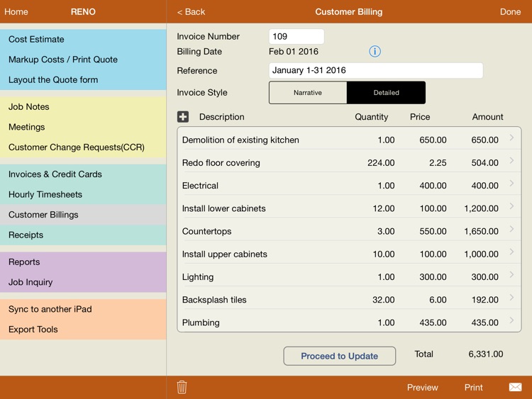
Task: Select Narrative invoice style
Action: 308,93
